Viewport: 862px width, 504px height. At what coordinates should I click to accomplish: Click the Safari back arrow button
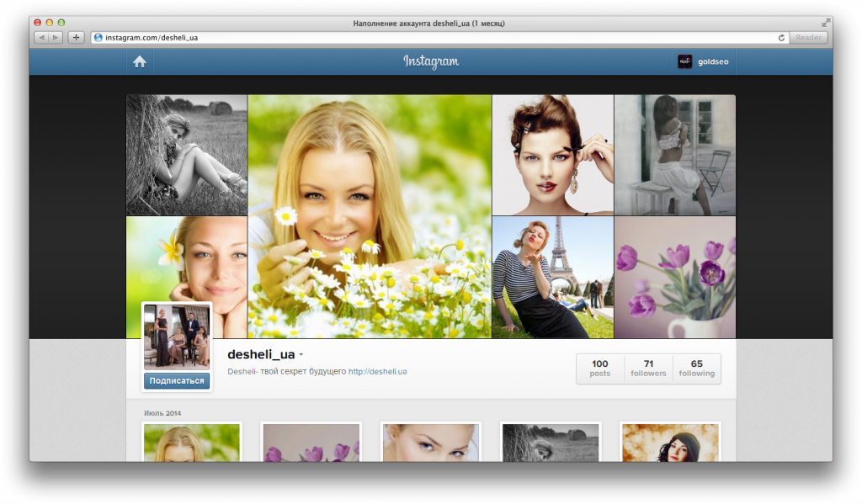(41, 37)
